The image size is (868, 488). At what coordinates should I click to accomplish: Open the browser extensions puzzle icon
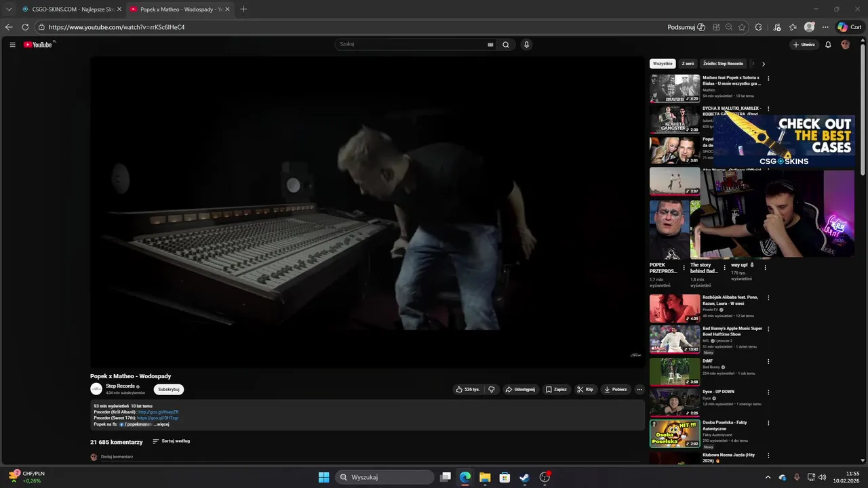[x=758, y=27]
